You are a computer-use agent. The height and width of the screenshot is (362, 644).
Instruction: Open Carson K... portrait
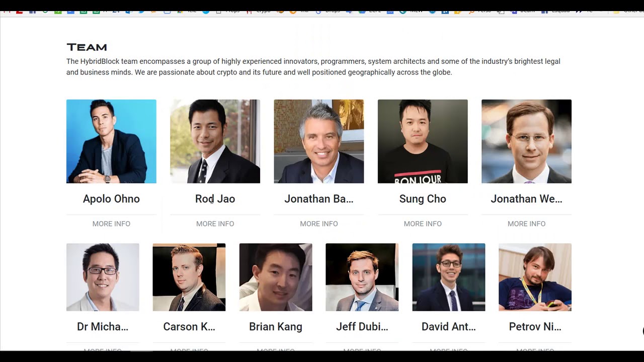(189, 277)
